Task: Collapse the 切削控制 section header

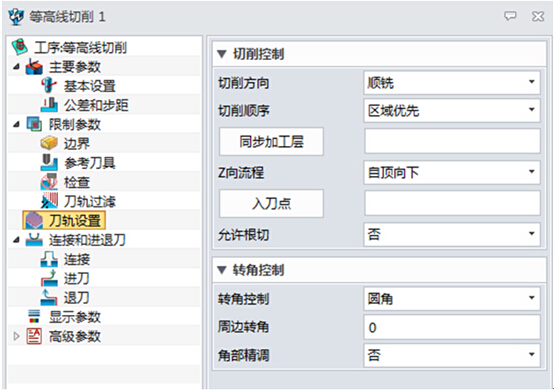Action: coord(379,54)
